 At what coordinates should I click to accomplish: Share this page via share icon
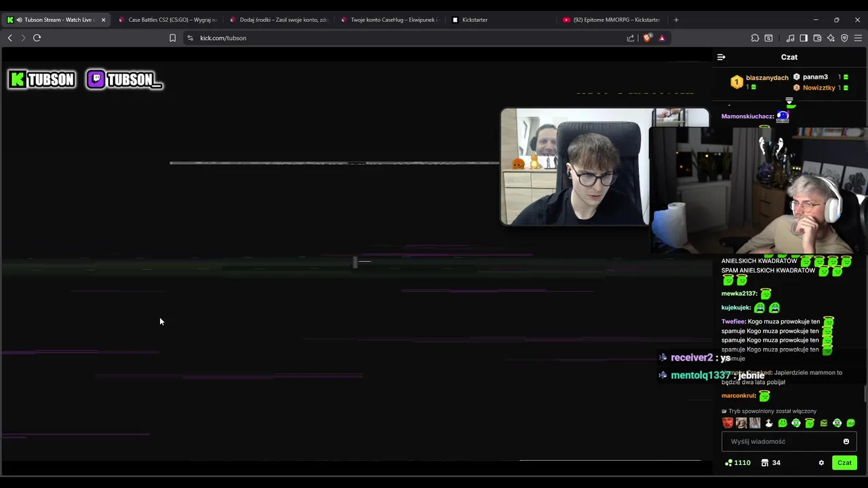[x=631, y=38]
